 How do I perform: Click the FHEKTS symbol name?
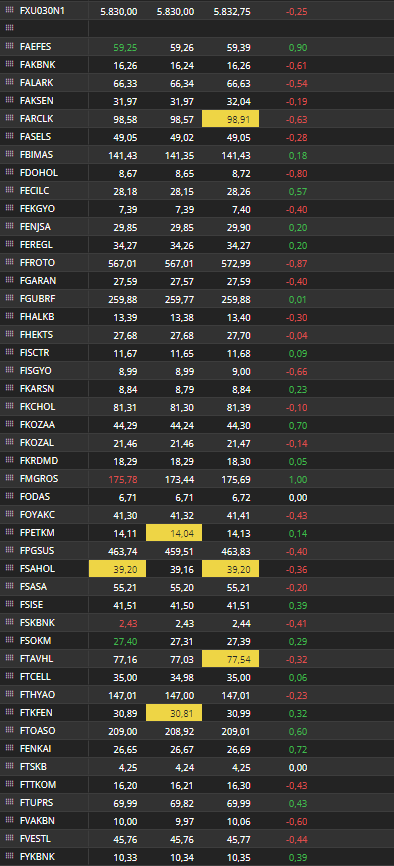(x=36, y=335)
